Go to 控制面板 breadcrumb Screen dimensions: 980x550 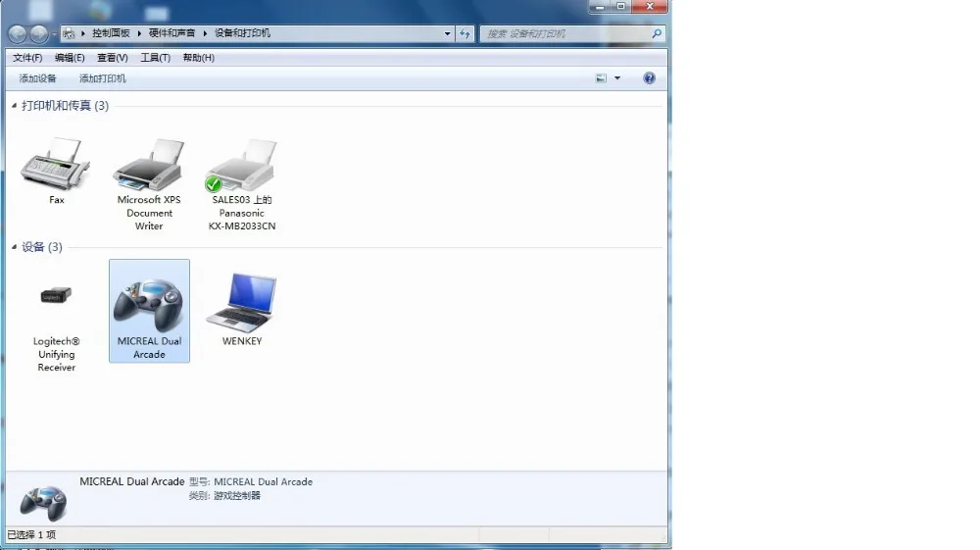pos(111,33)
